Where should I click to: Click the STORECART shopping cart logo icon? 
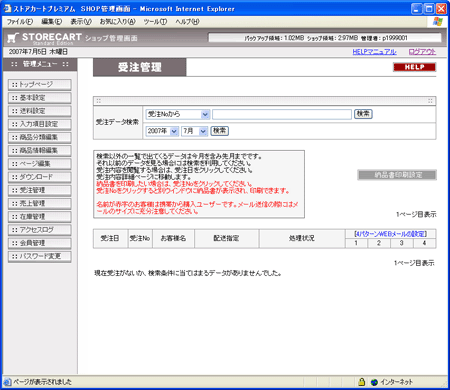12,38
